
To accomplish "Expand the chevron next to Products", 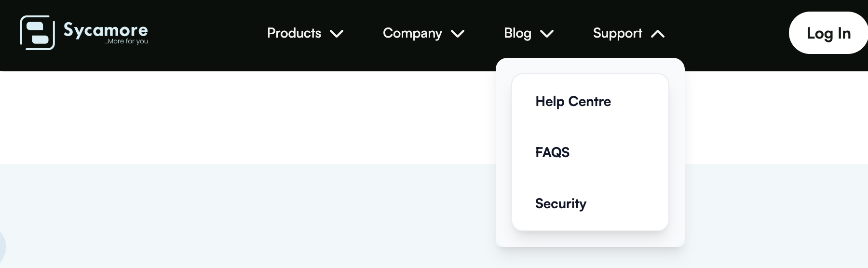I will coord(337,34).
